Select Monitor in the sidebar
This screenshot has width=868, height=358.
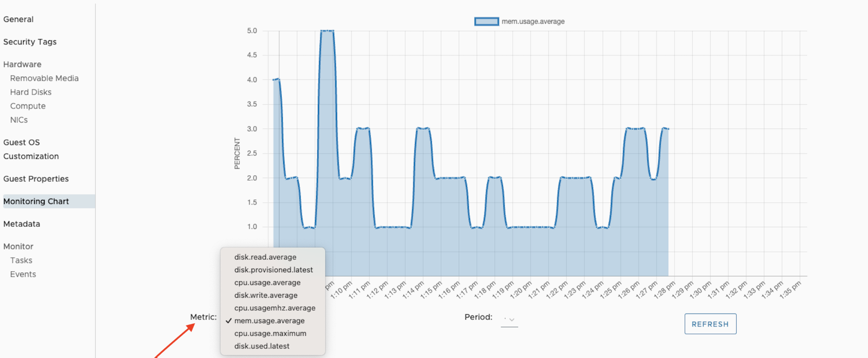(18, 246)
